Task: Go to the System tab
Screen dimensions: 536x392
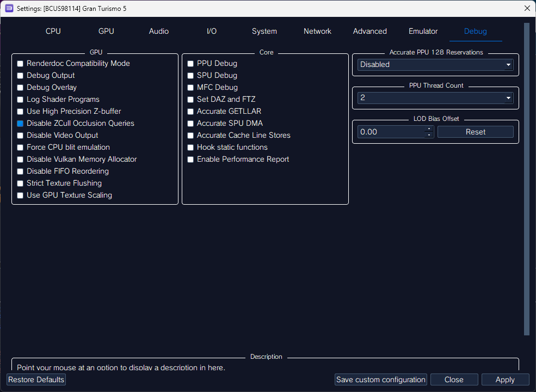Action: click(x=264, y=31)
